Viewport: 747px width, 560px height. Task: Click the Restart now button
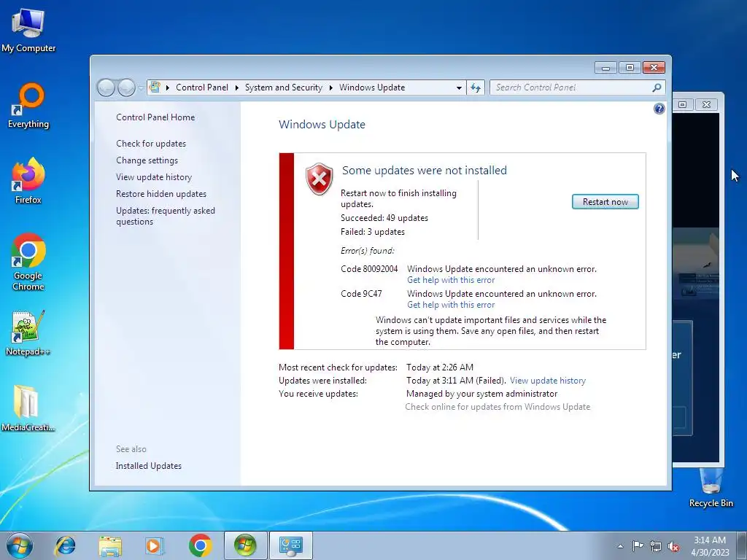pos(605,202)
